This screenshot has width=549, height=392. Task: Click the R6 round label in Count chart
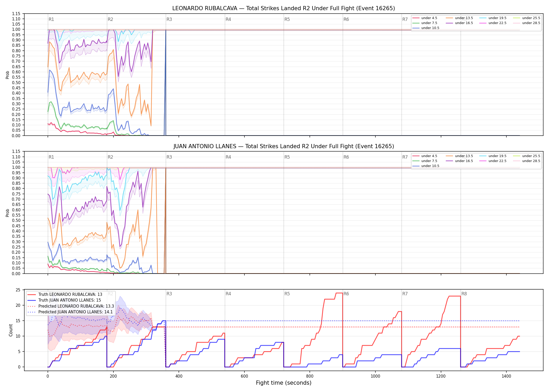point(346,294)
